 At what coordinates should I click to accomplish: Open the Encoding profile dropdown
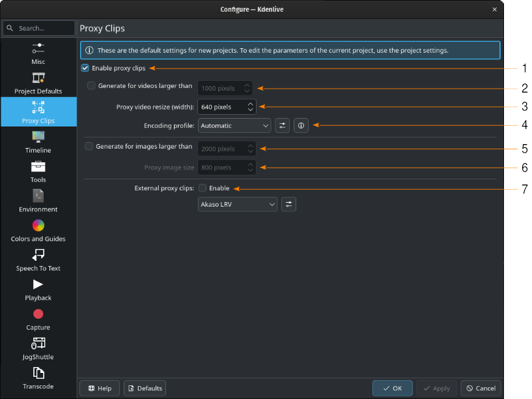[234, 125]
